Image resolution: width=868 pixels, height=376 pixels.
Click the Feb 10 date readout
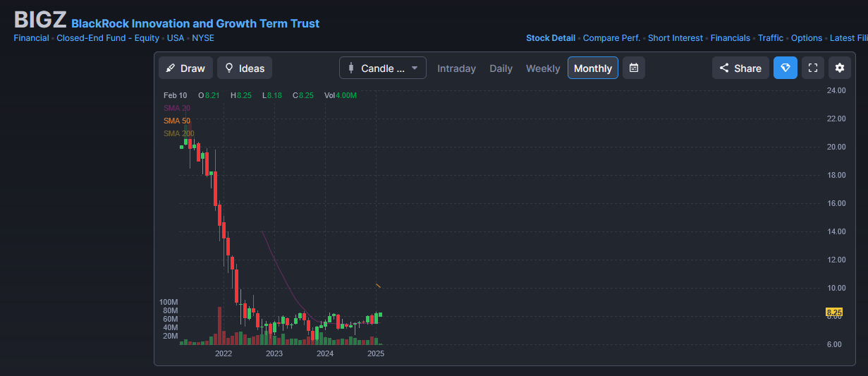(176, 95)
